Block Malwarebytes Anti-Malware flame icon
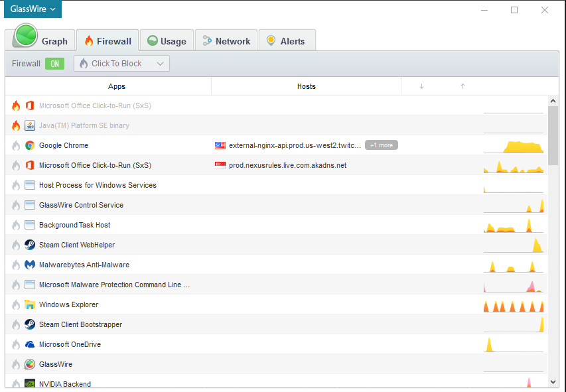The image size is (566, 392). [16, 265]
